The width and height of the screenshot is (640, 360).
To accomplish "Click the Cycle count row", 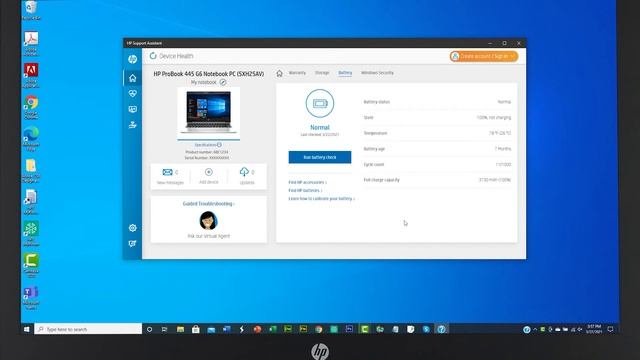I will click(x=437, y=164).
